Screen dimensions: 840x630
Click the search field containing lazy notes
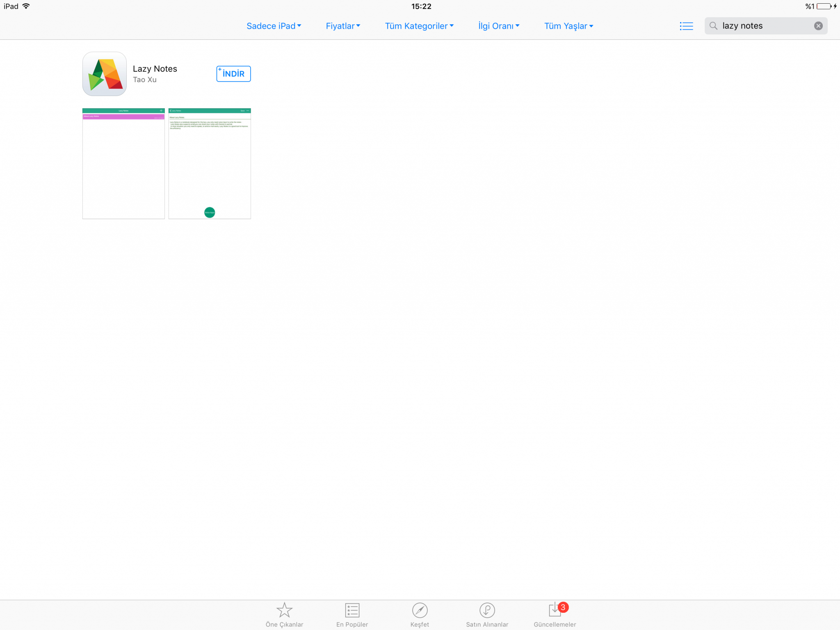[x=766, y=26]
